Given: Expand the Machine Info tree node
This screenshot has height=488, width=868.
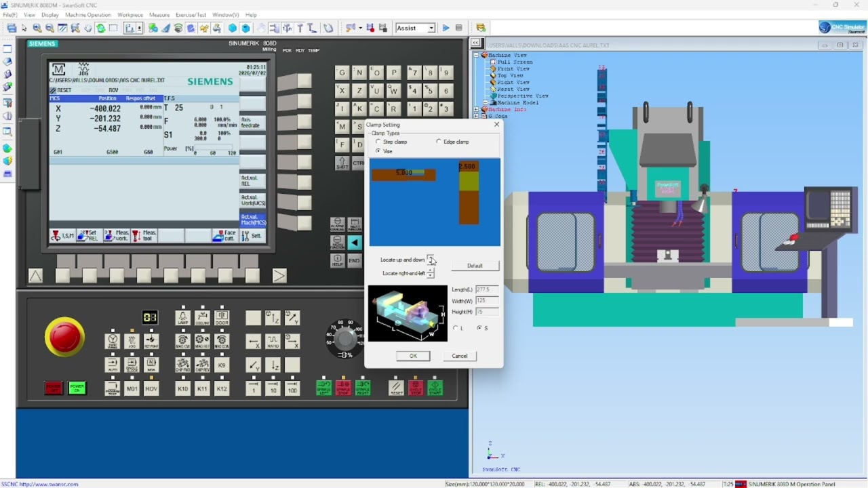Looking at the screenshot, I should (476, 109).
